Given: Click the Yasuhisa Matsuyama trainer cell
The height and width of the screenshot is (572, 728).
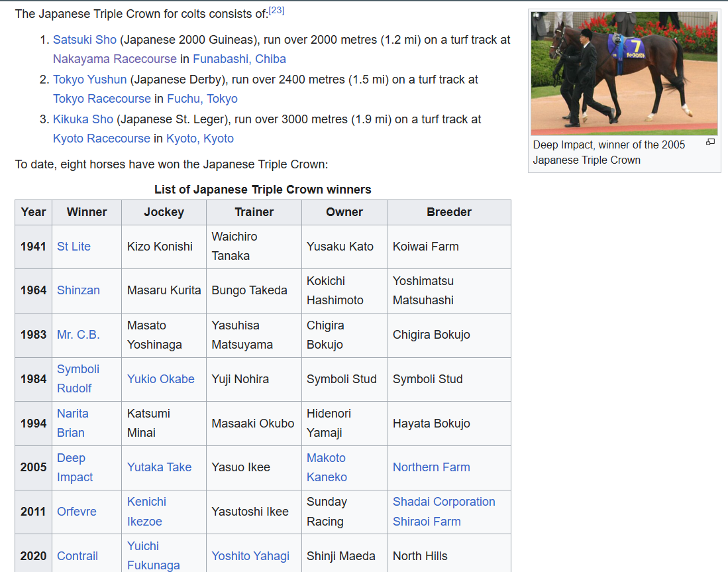Looking at the screenshot, I should pos(254,335).
